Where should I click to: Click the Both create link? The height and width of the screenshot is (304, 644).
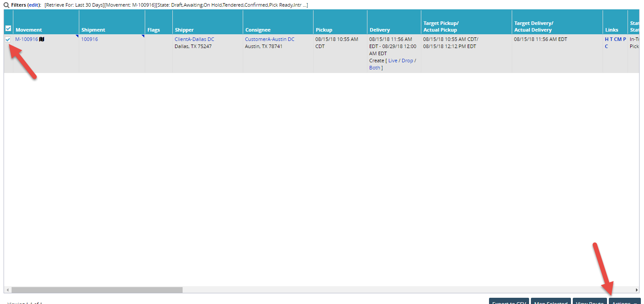coord(375,68)
